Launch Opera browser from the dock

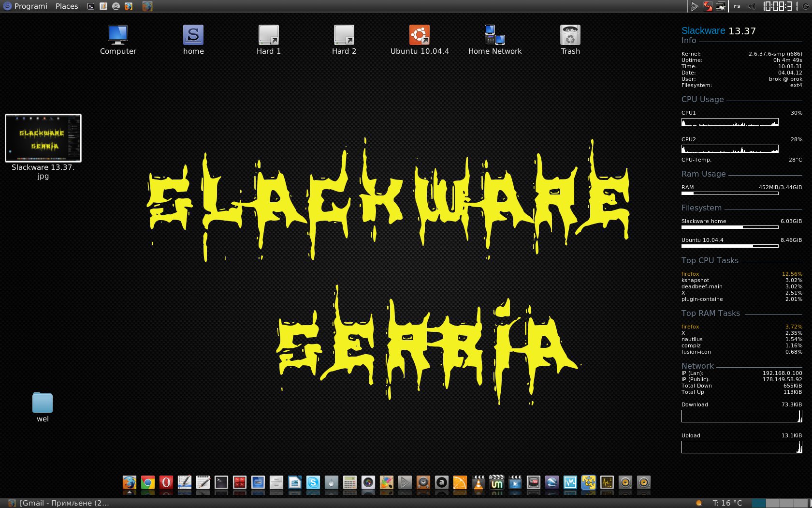166,483
